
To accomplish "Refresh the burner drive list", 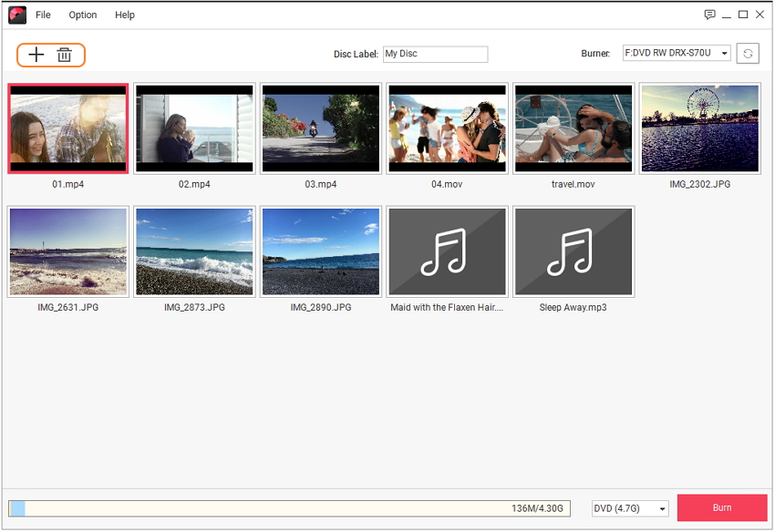I will [748, 54].
